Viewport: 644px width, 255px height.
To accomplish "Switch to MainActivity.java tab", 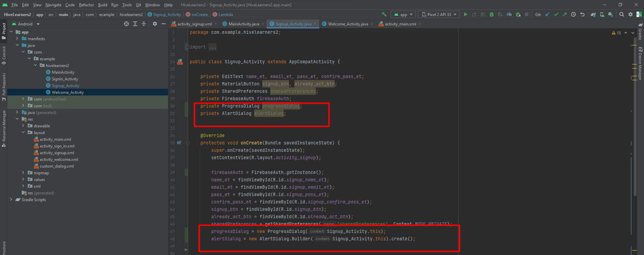I will [x=244, y=24].
